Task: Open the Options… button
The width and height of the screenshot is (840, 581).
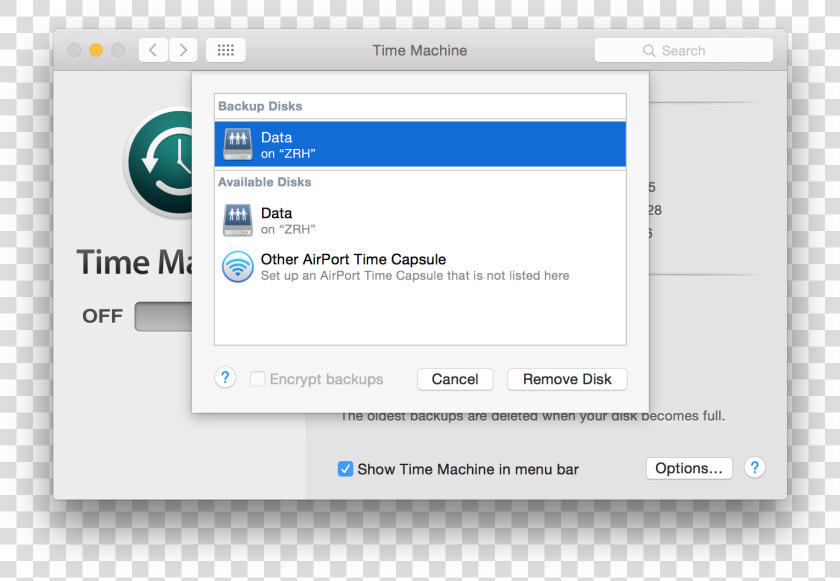Action: pyautogui.click(x=689, y=469)
